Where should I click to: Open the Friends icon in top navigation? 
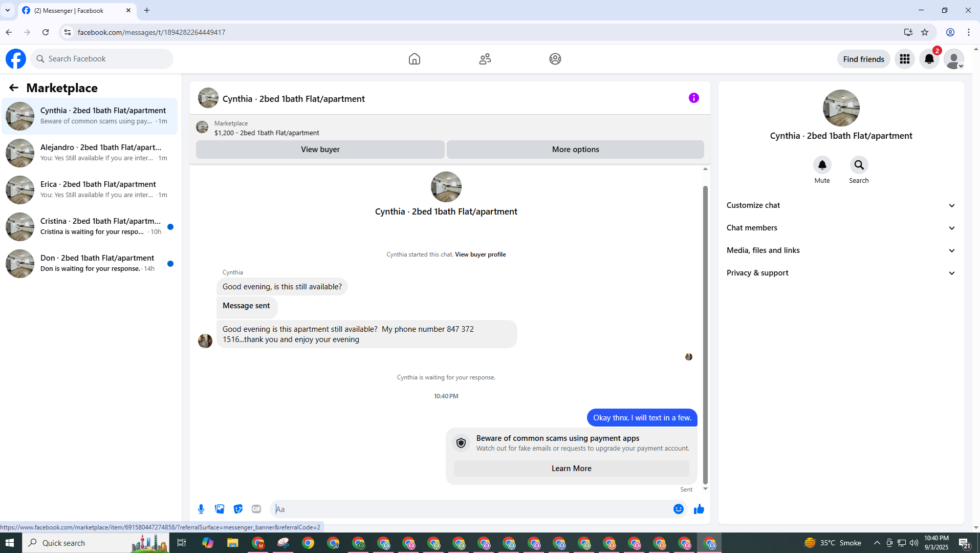485,59
